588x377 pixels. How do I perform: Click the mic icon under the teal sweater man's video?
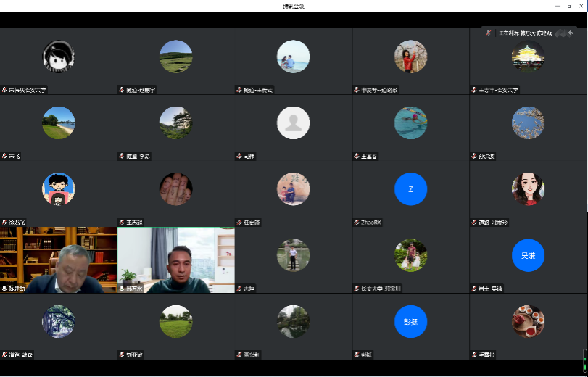(122, 289)
